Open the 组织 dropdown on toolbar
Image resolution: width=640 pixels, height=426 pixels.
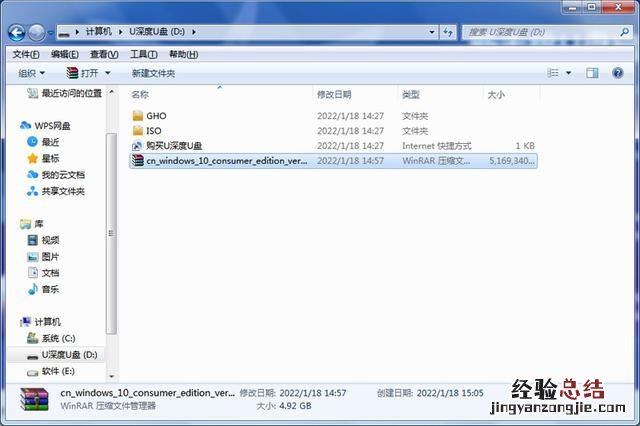click(31, 73)
